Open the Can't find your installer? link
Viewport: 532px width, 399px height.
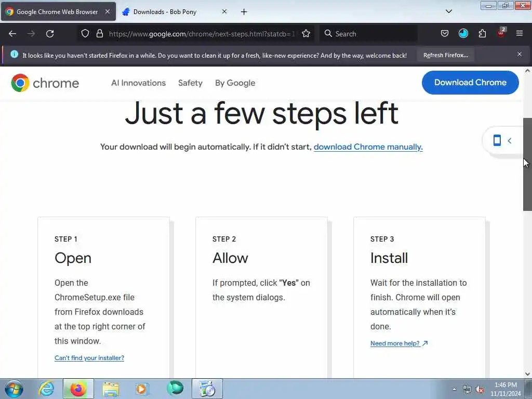pos(89,358)
